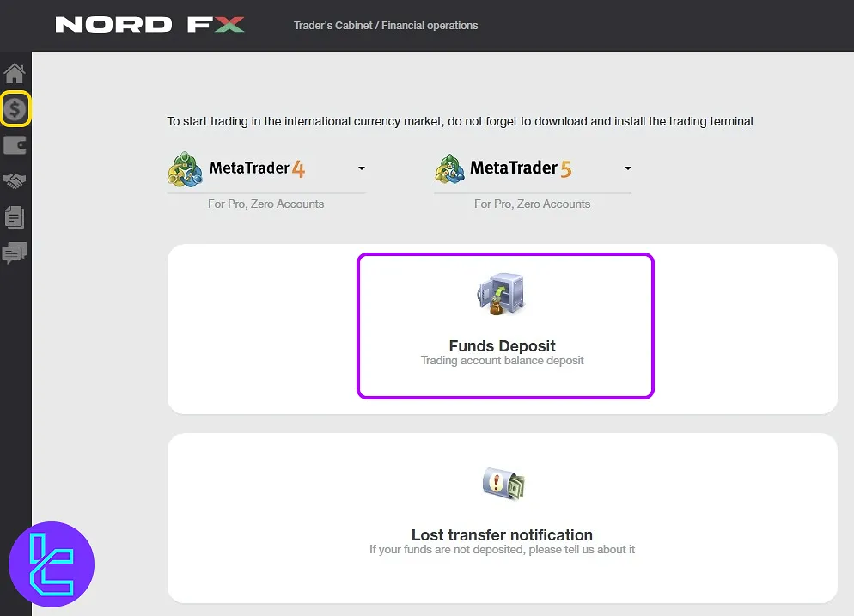Open the handshake partnership sidebar icon
This screenshot has width=854, height=616.
point(15,180)
